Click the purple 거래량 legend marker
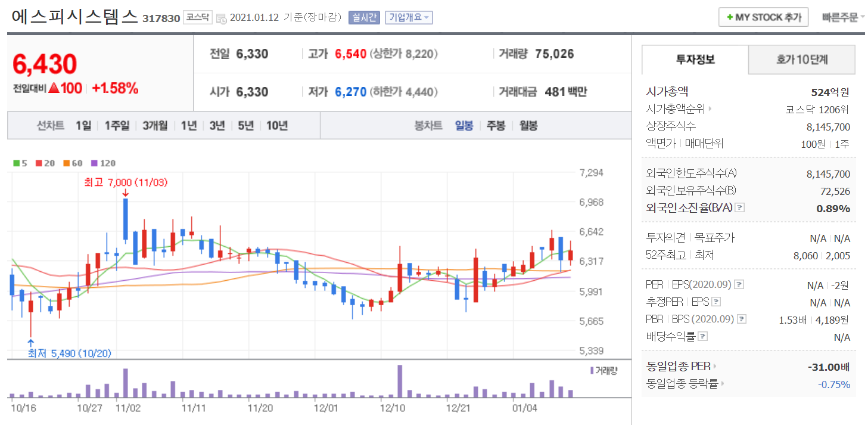 pyautogui.click(x=592, y=370)
